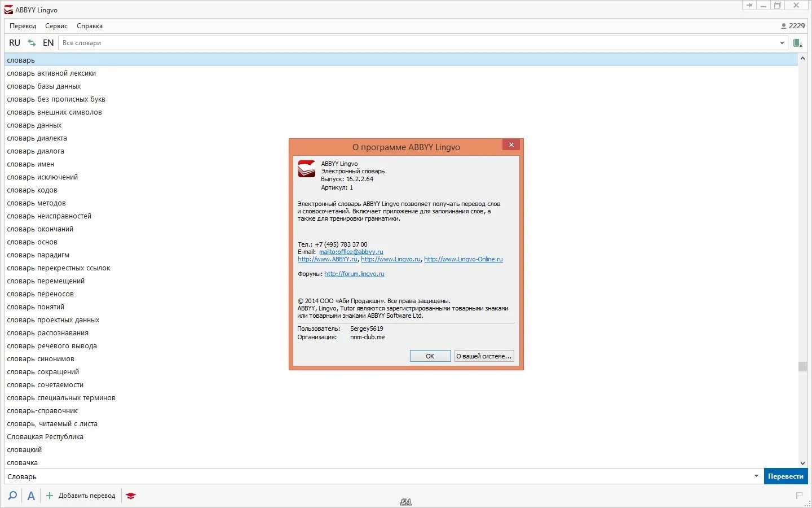Select 'словарь диалекта' in the list
The image size is (812, 508).
click(x=37, y=138)
